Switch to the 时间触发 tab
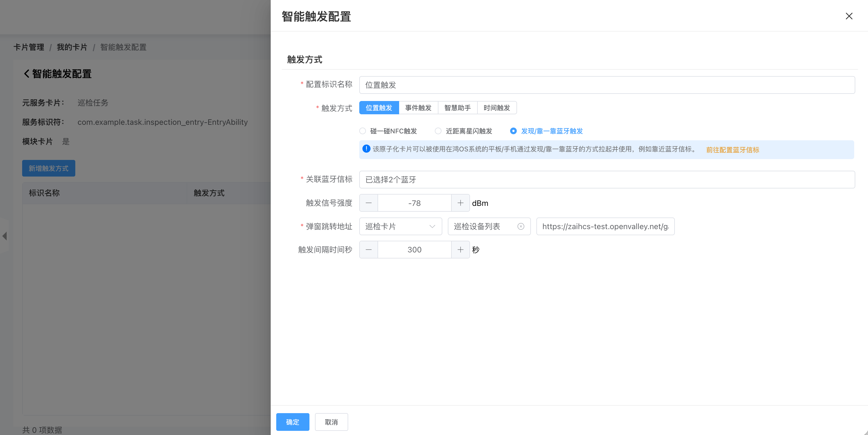 497,108
